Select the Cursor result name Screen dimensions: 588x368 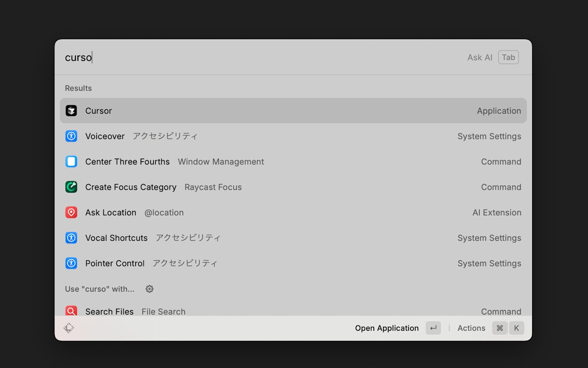(98, 111)
